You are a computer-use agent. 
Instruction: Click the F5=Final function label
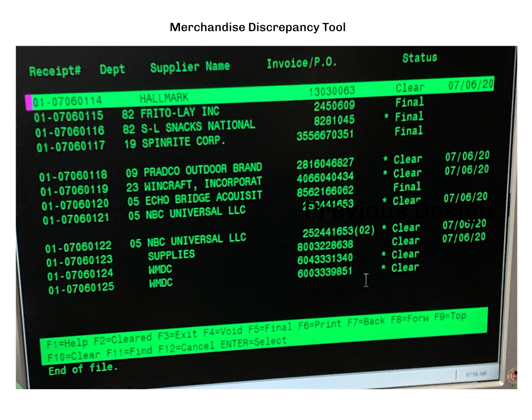[x=270, y=328]
